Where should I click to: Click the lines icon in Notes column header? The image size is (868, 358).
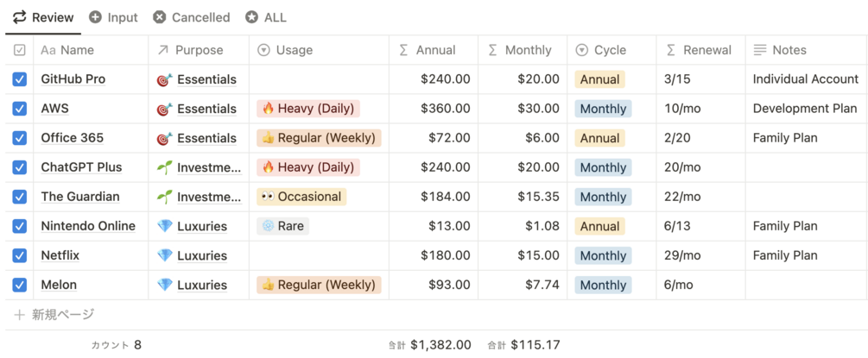(759, 50)
